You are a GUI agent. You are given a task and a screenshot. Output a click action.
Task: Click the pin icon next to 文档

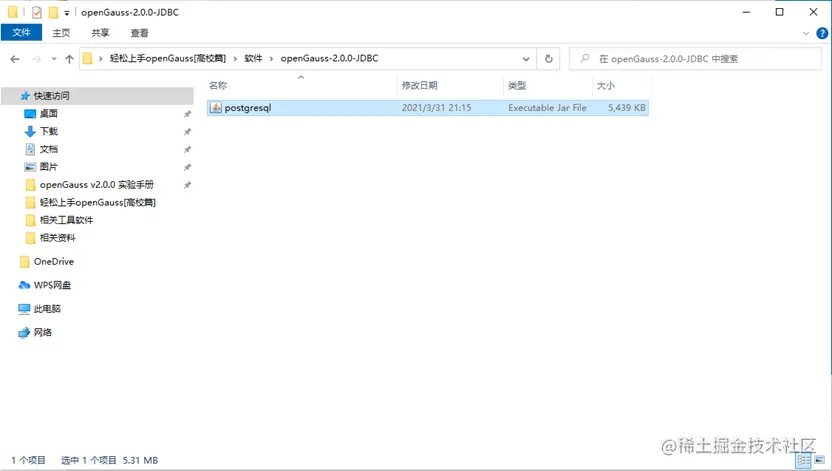187,150
